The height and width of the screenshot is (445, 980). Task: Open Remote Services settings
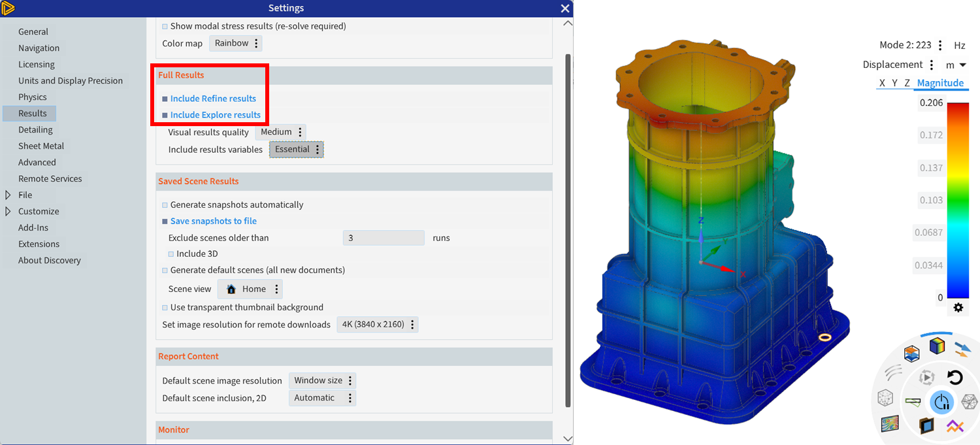[x=50, y=178]
